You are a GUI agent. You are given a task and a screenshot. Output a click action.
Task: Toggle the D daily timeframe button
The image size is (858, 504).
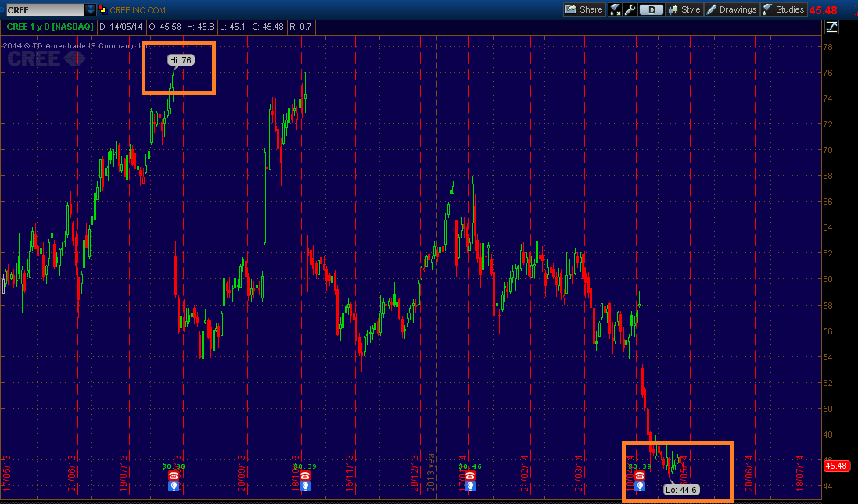(x=652, y=10)
